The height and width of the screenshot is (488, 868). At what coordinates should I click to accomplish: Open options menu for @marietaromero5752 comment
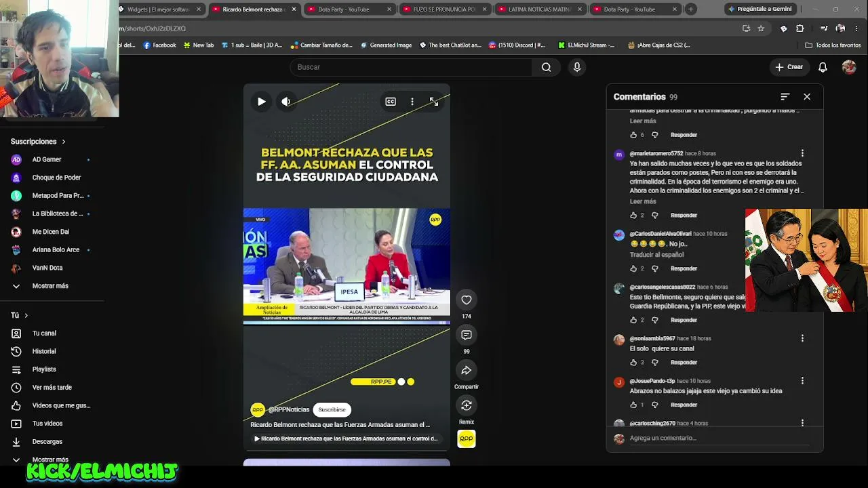802,153
